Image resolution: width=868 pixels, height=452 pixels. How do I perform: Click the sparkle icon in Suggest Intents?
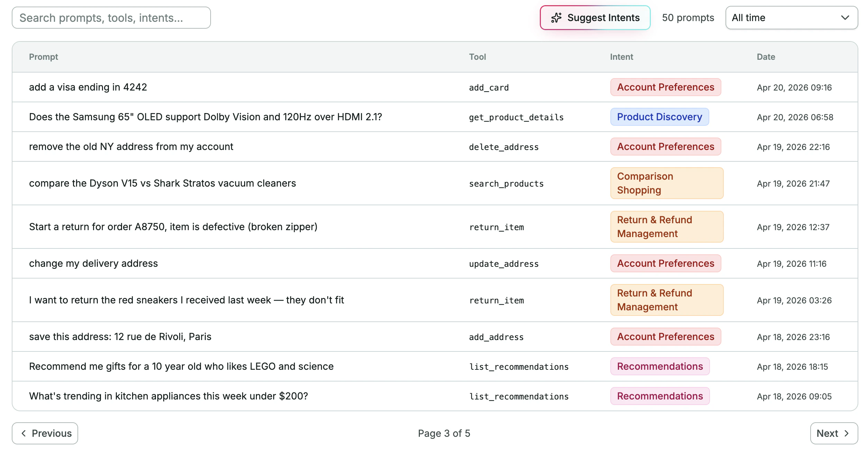[x=556, y=18]
